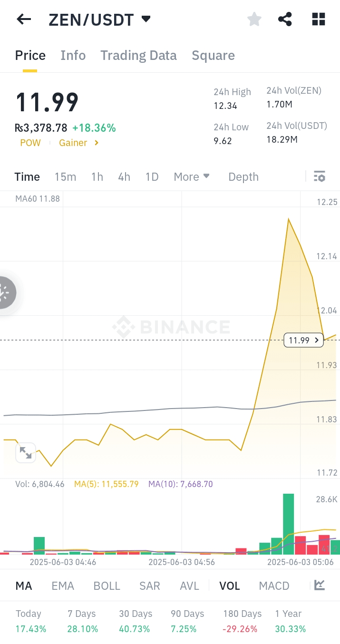The image size is (340, 644).
Task: Switch to the Trading Data tab
Action: (138, 56)
